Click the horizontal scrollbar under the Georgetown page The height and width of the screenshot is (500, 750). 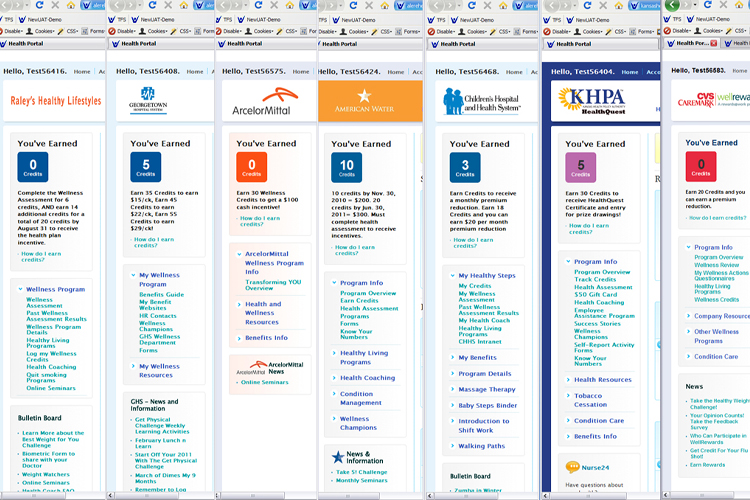160,494
